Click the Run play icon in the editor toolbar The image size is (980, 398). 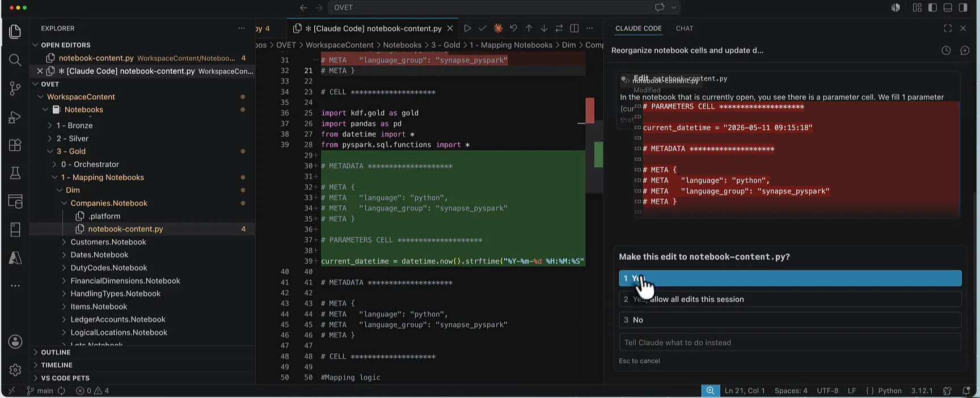(x=467, y=28)
